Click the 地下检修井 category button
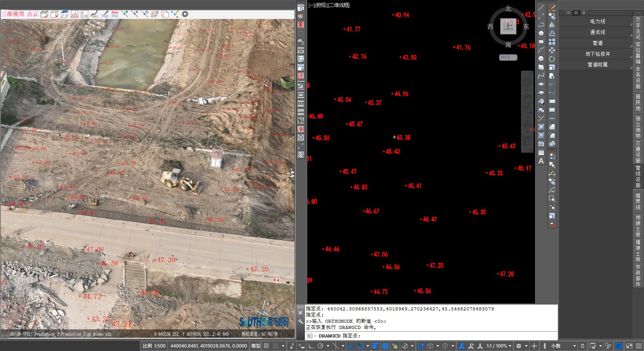This screenshot has height=351, width=644. (597, 54)
